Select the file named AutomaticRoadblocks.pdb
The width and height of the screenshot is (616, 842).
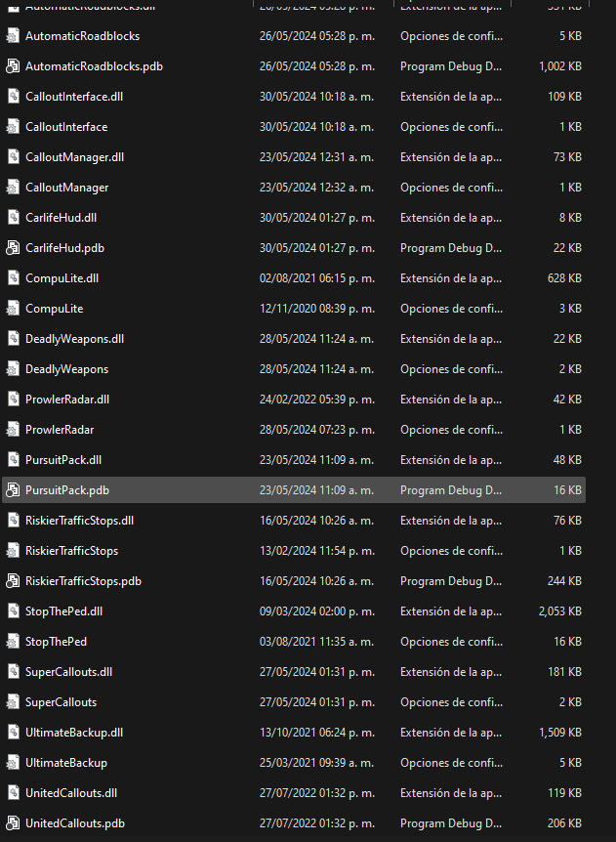point(94,66)
